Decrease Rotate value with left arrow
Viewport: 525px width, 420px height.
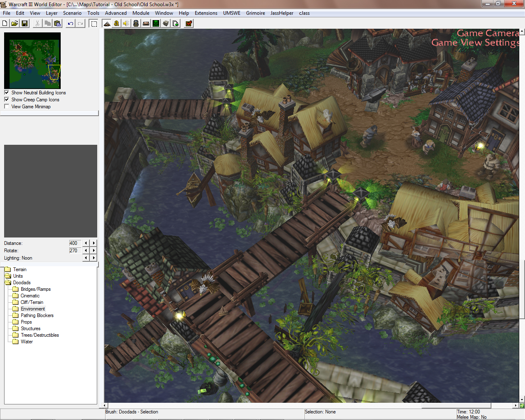tap(86, 251)
